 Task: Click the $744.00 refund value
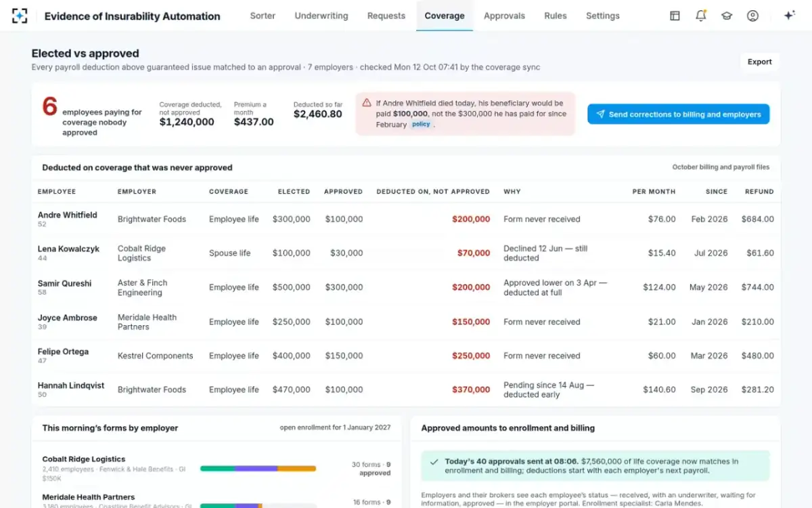758,287
